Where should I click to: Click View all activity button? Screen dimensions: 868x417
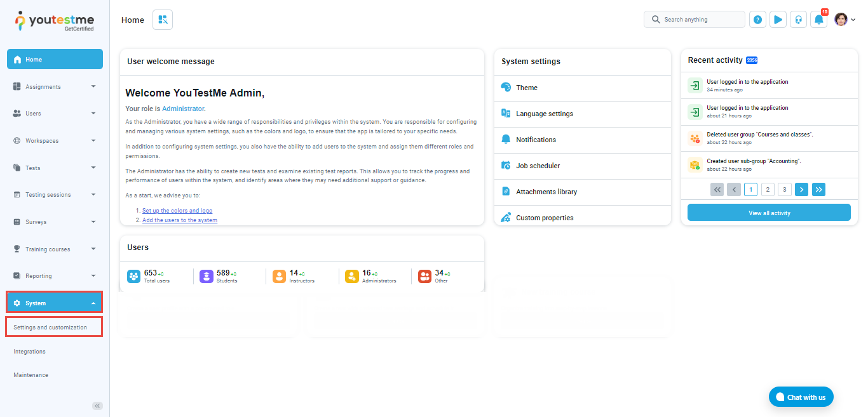point(769,213)
